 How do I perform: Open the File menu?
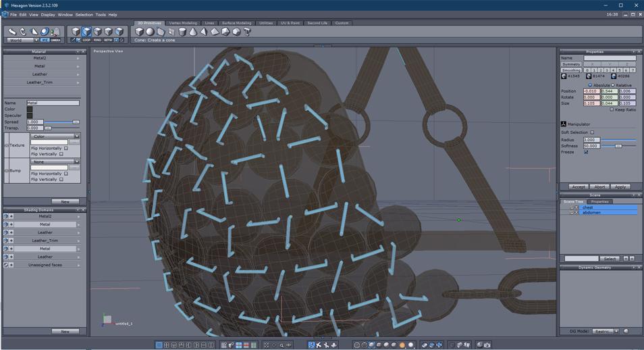13,14
